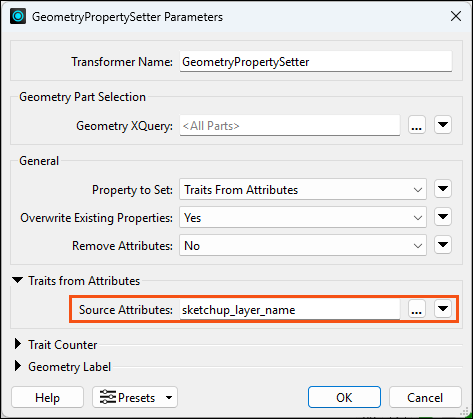Click the Transformer Name text field

(x=316, y=62)
